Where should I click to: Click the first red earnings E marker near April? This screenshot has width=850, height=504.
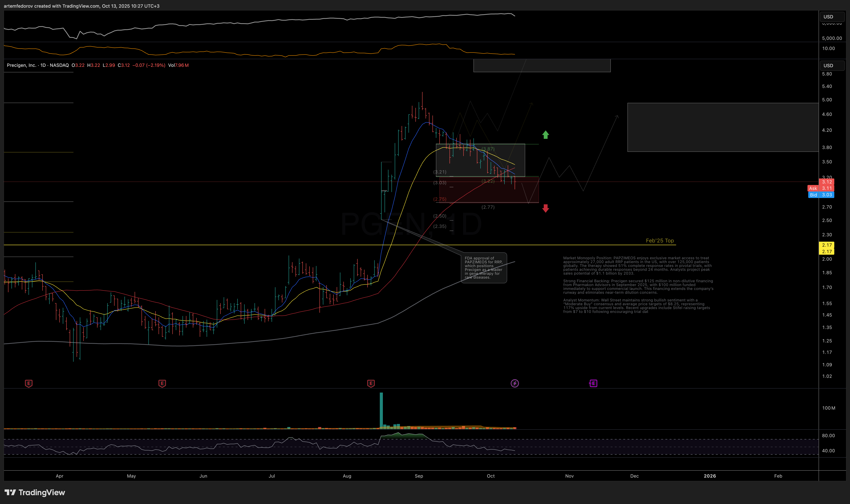click(x=29, y=383)
